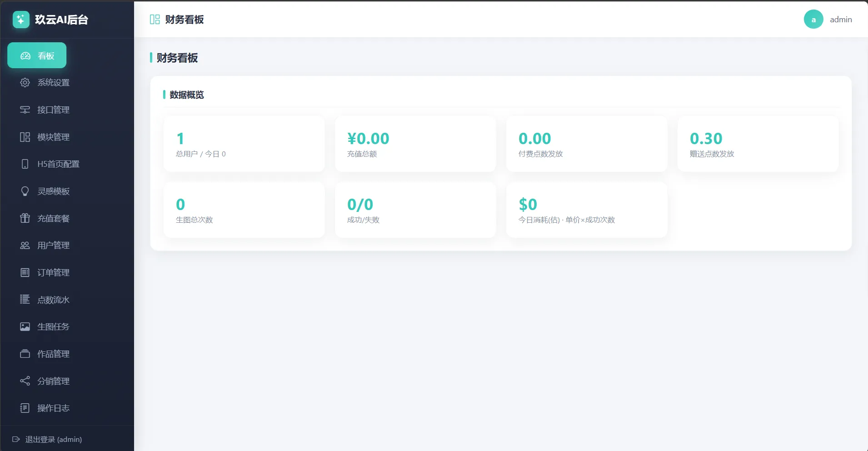Screen dimensions: 868x451
Task: Click the 0.30 赠送点数发放 value
Action: point(706,138)
